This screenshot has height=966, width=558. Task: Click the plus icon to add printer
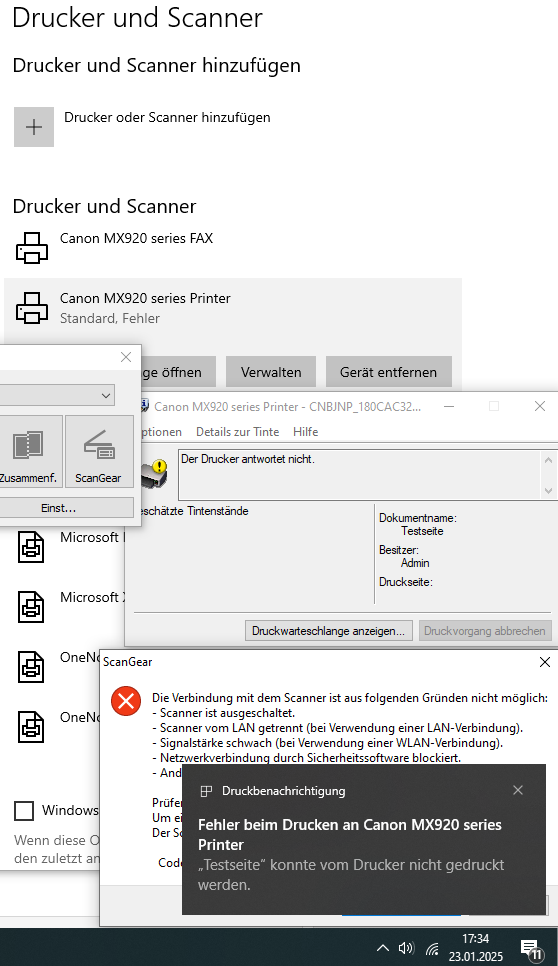[34, 127]
